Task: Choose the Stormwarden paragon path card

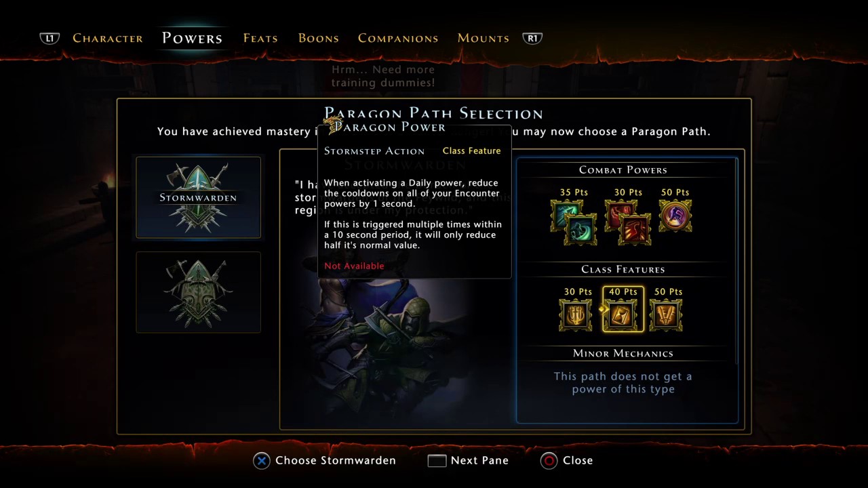Action: click(x=198, y=197)
